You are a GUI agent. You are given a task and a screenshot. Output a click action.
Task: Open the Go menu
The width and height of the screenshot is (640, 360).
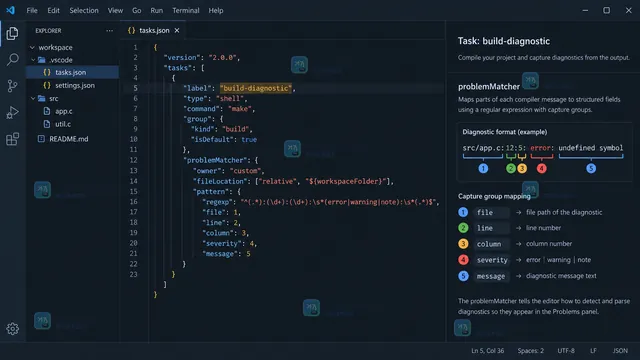[136, 10]
